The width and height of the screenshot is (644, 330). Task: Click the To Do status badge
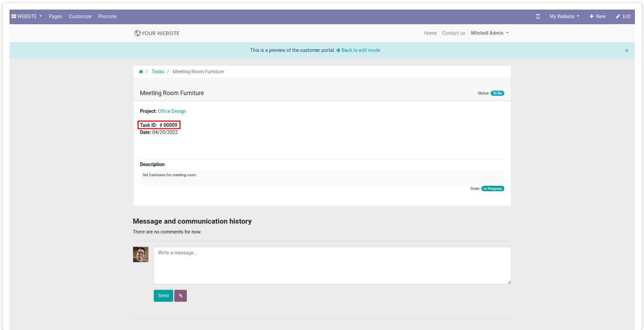[x=497, y=93]
